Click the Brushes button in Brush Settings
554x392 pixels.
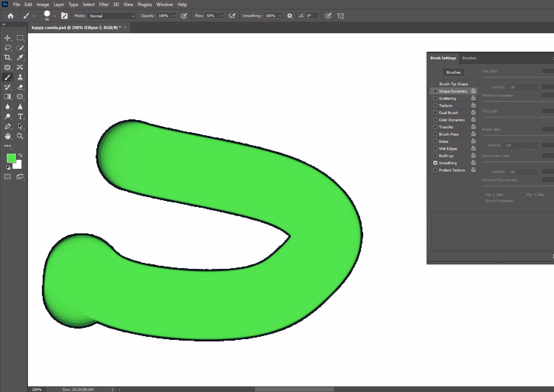[x=453, y=72]
